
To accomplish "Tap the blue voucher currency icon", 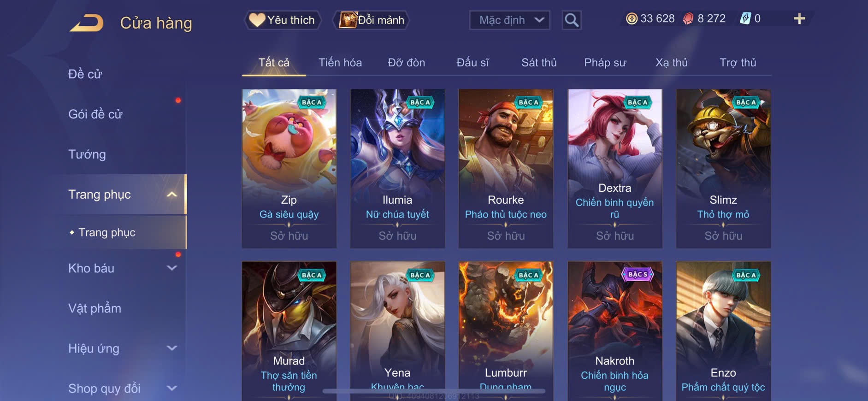I will pyautogui.click(x=745, y=19).
